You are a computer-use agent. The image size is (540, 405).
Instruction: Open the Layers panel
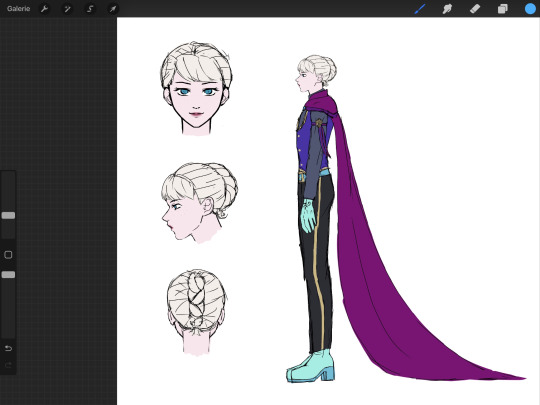click(x=502, y=9)
